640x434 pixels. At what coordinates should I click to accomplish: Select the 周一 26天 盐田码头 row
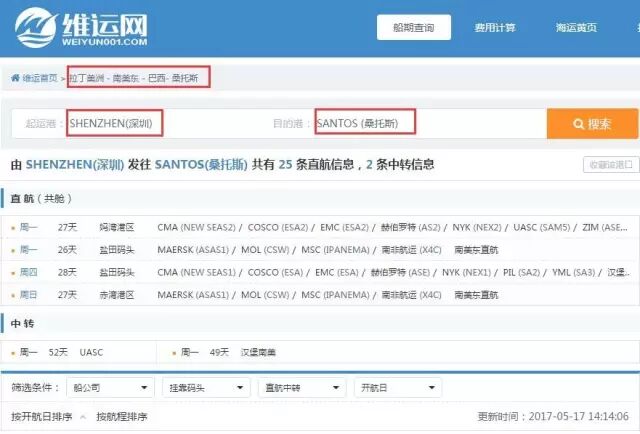[320, 250]
